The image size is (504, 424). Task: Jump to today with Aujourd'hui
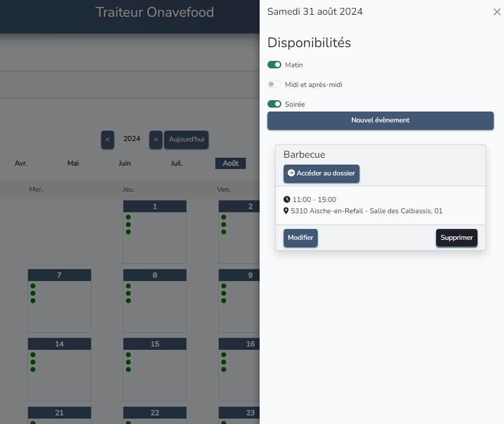[186, 140]
